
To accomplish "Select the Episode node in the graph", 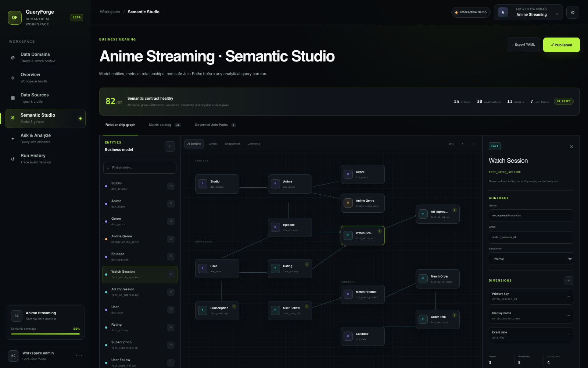I will pos(290,227).
